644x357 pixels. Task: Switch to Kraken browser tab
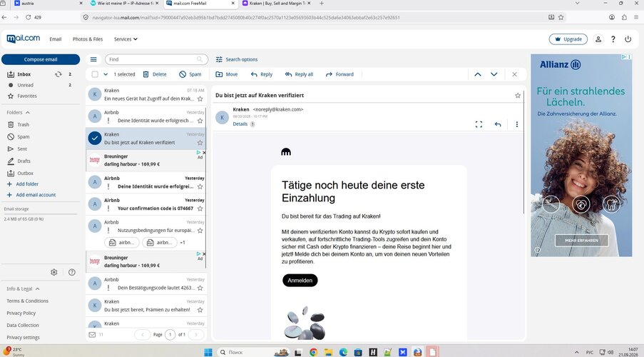coord(277,4)
